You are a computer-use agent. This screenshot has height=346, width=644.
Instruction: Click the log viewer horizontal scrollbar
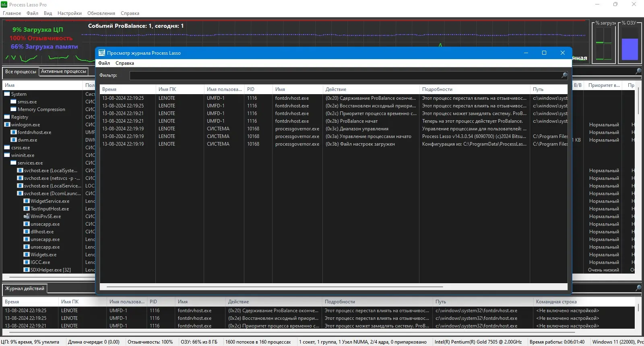[x=275, y=287]
